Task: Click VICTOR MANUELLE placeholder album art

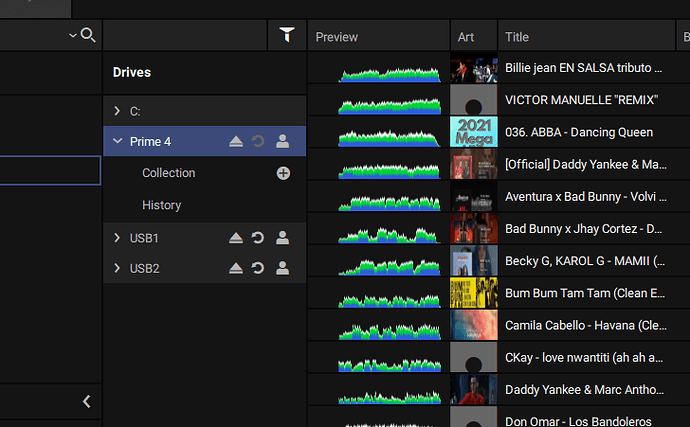Action: coord(474,100)
